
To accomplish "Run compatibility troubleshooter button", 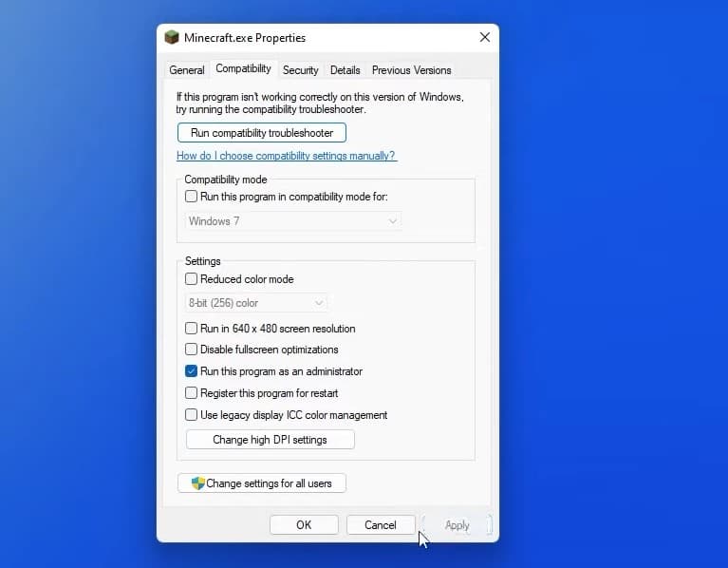I will 262,133.
